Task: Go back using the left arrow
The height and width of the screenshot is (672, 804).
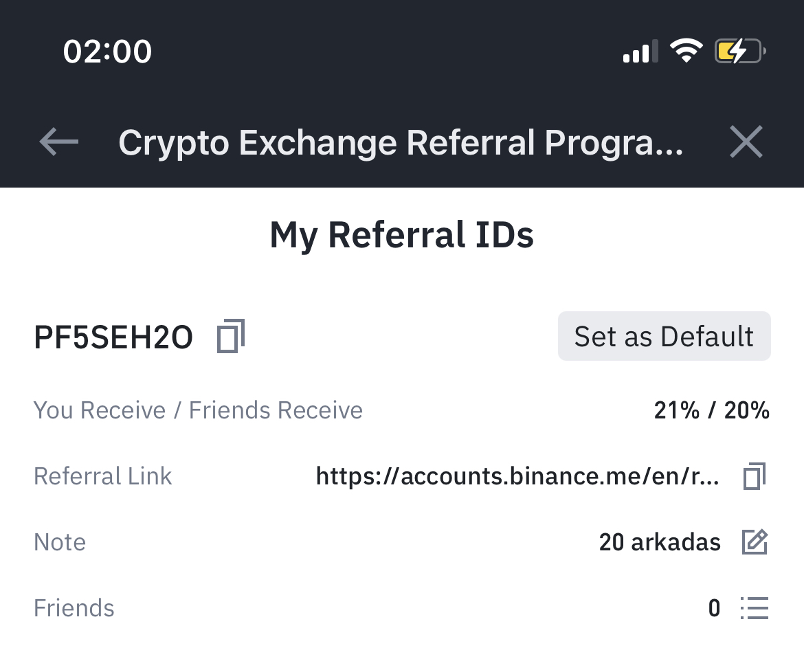Action: coord(59,142)
